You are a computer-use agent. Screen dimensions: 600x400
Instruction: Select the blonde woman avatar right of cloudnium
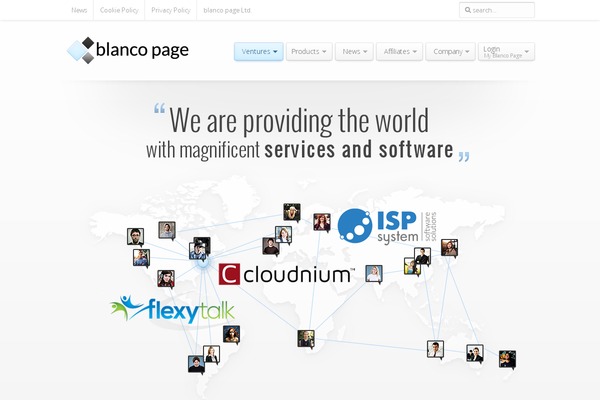pos(374,274)
